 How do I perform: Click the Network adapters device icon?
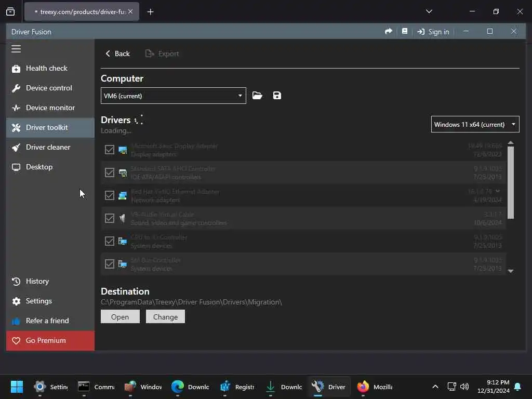pos(123,195)
